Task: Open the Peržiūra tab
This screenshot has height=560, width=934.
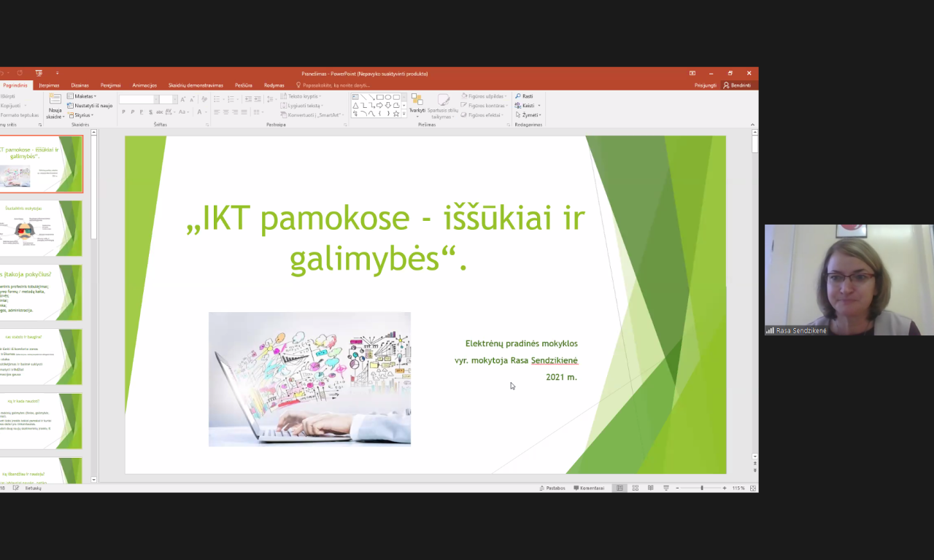Action: point(244,85)
